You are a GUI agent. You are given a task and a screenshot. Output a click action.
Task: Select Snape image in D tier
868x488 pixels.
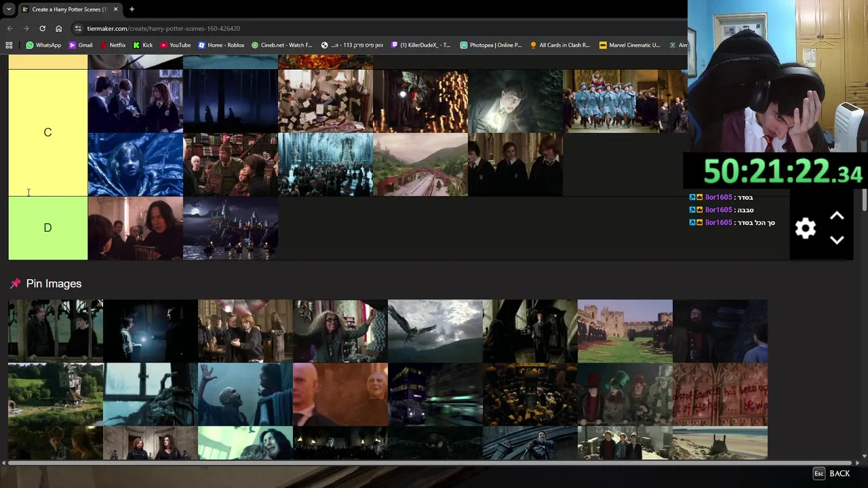[x=136, y=228]
